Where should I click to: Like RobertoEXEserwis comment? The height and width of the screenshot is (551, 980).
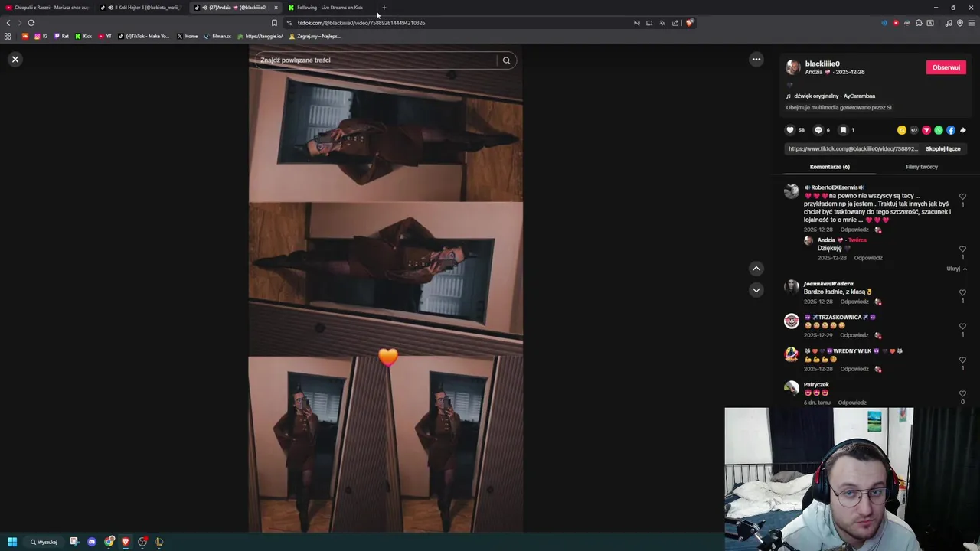(x=962, y=197)
